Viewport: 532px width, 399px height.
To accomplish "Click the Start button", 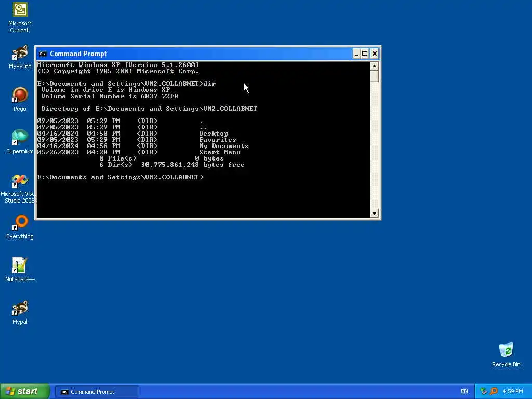I will point(25,392).
